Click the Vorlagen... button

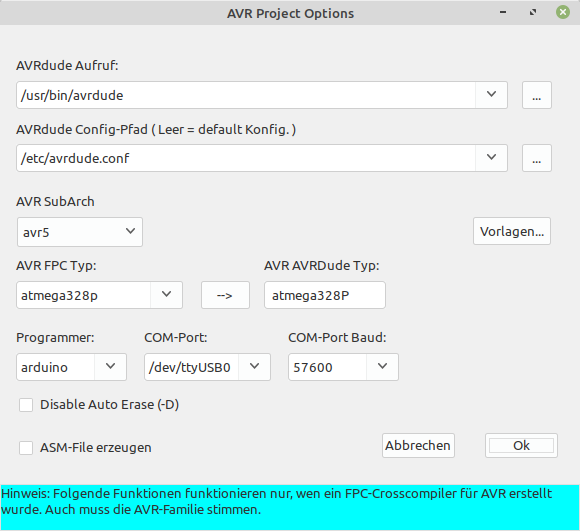[512, 231]
